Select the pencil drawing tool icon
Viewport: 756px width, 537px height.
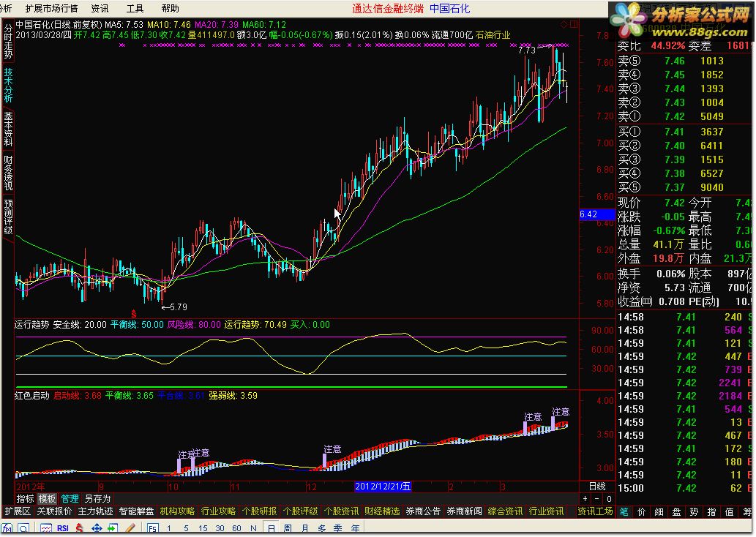pyautogui.click(x=130, y=528)
